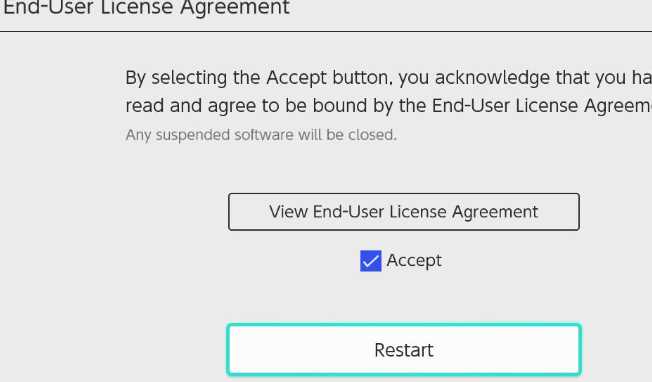Screen dimensions: 652x382
Task: Uncheck the blue Accept checkbox
Action: click(x=370, y=261)
